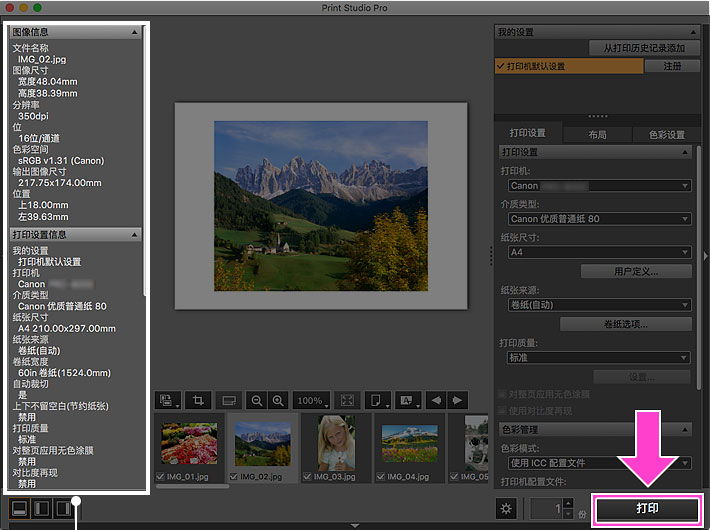Open the 打印质量 标准 dropdown
Viewport: 710px width, 530px height.
[599, 358]
